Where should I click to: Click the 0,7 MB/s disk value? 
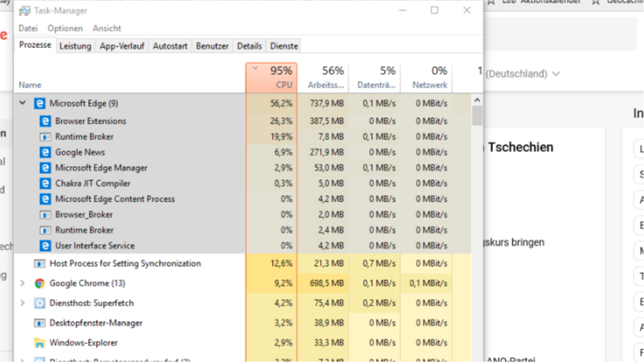(379, 264)
